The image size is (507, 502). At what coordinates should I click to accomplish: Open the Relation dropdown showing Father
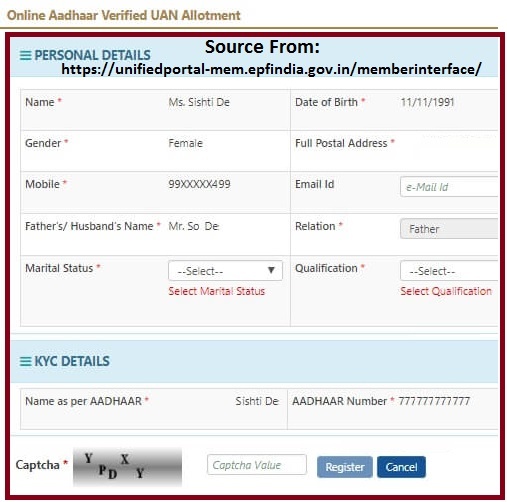(x=449, y=229)
